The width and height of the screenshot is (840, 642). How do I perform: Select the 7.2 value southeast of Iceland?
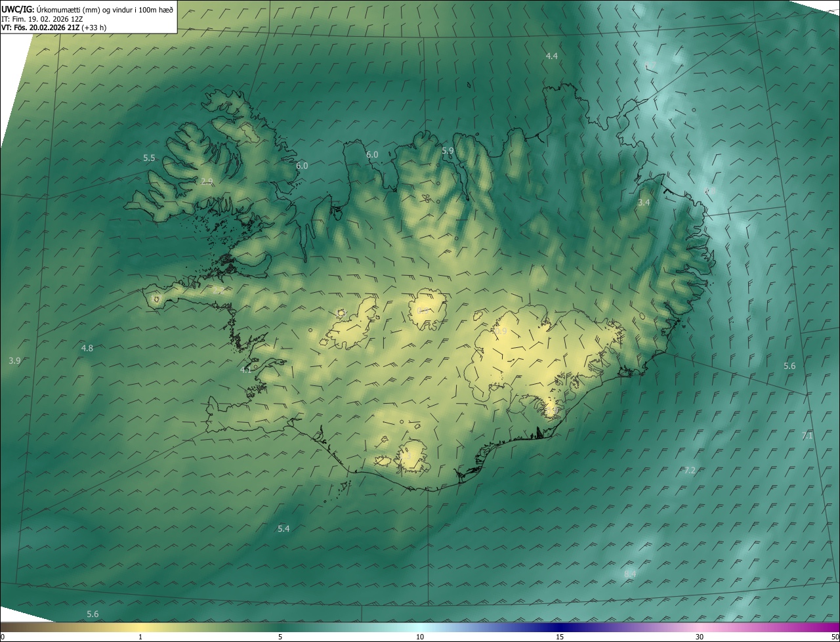(x=689, y=471)
